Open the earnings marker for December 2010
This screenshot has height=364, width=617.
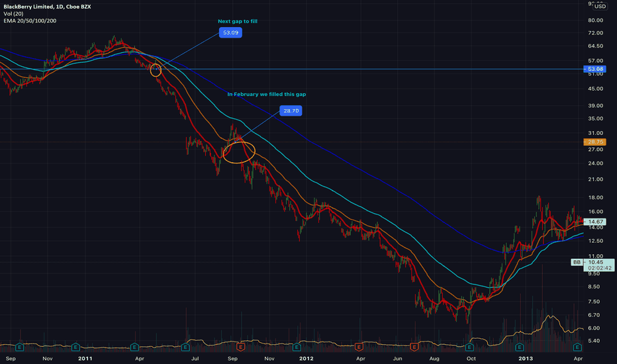(x=75, y=347)
